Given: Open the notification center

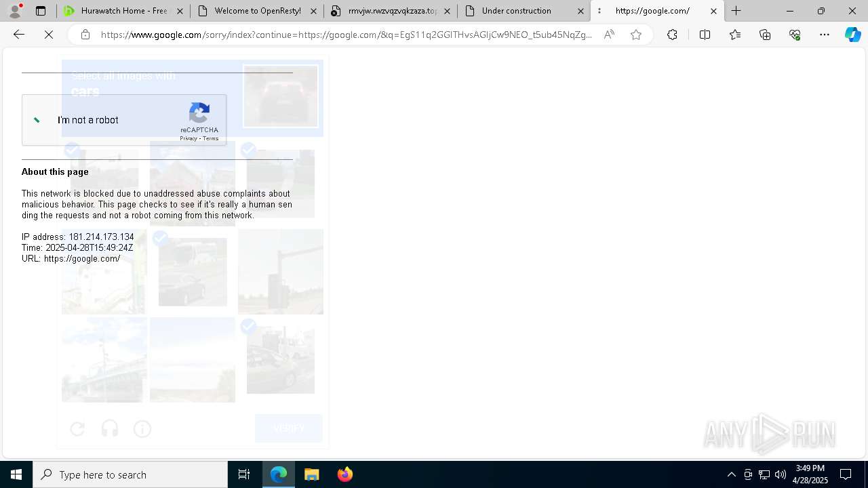Looking at the screenshot, I should pos(846,474).
